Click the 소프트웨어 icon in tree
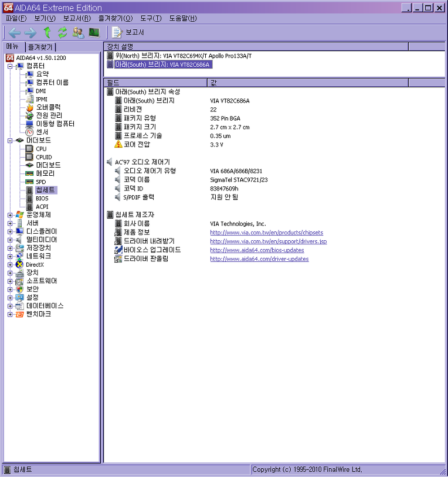 click(19, 281)
